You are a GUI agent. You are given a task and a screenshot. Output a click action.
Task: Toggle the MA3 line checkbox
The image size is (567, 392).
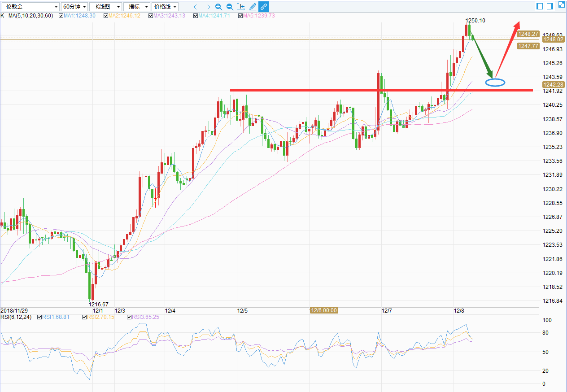pyautogui.click(x=151, y=16)
